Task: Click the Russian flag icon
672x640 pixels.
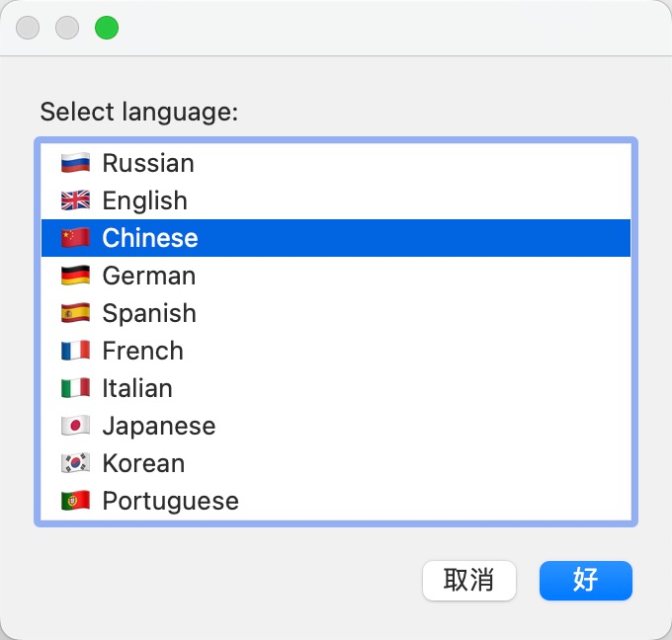Action: pyautogui.click(x=75, y=163)
